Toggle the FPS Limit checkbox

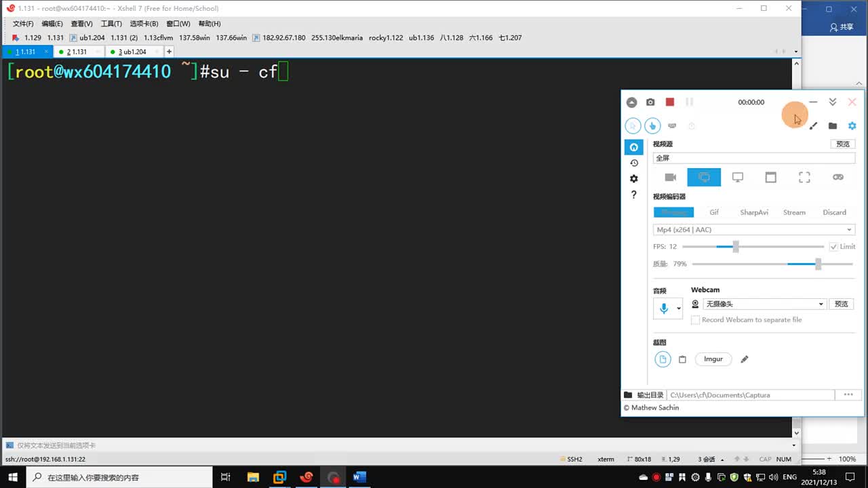[833, 247]
